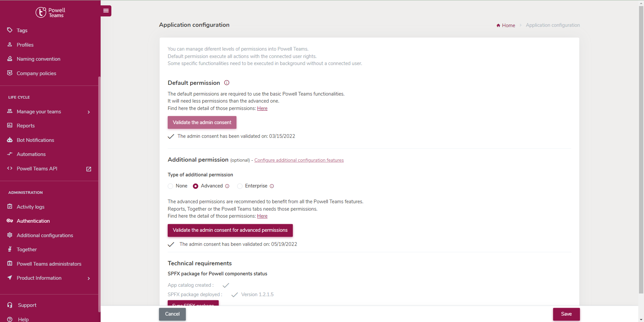Expand the Product Information section
The image size is (644, 322).
[x=89, y=278]
